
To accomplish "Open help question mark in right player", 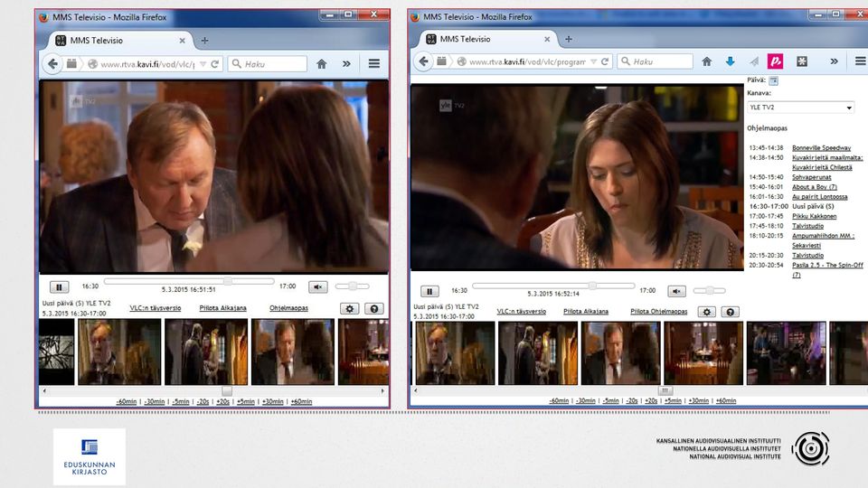I will point(731,312).
